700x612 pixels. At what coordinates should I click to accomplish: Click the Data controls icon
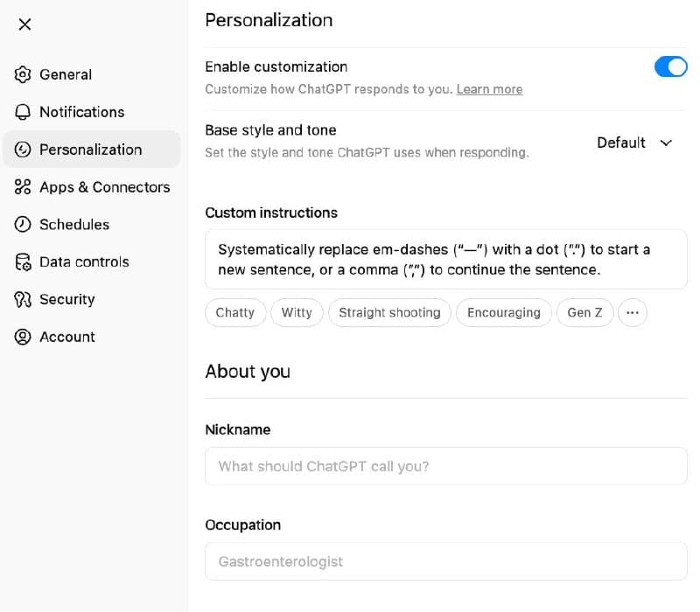pos(23,262)
